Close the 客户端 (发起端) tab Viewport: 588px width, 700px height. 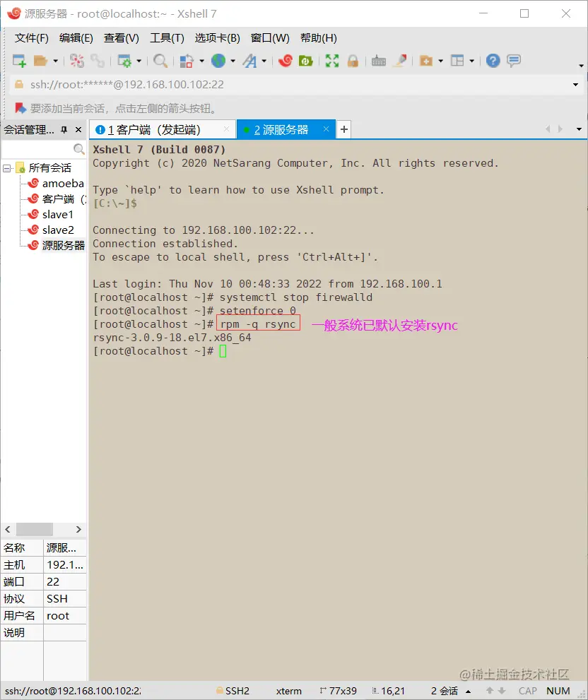point(227,129)
